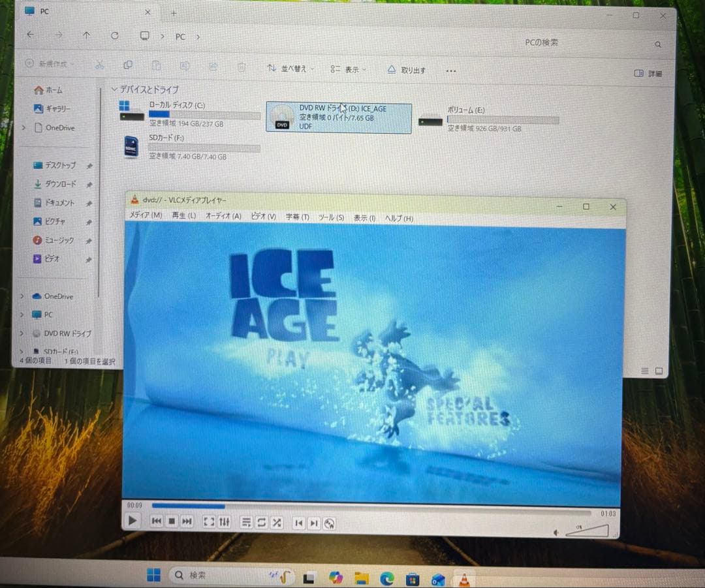Screen dimensions: 705x588
Task: Open the オーディオ (A) menu in VLC
Action: pos(223,216)
